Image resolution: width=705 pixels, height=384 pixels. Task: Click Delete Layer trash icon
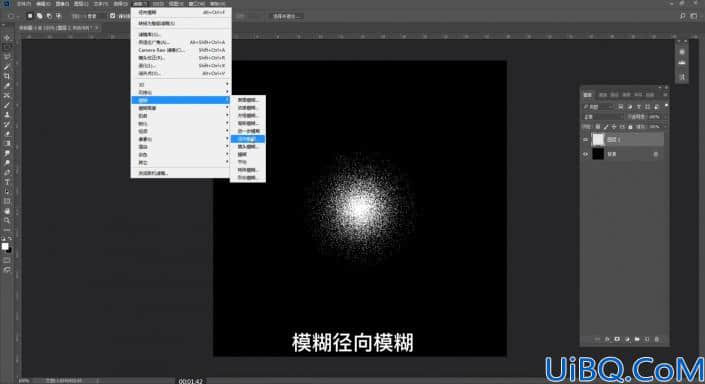pos(657,339)
